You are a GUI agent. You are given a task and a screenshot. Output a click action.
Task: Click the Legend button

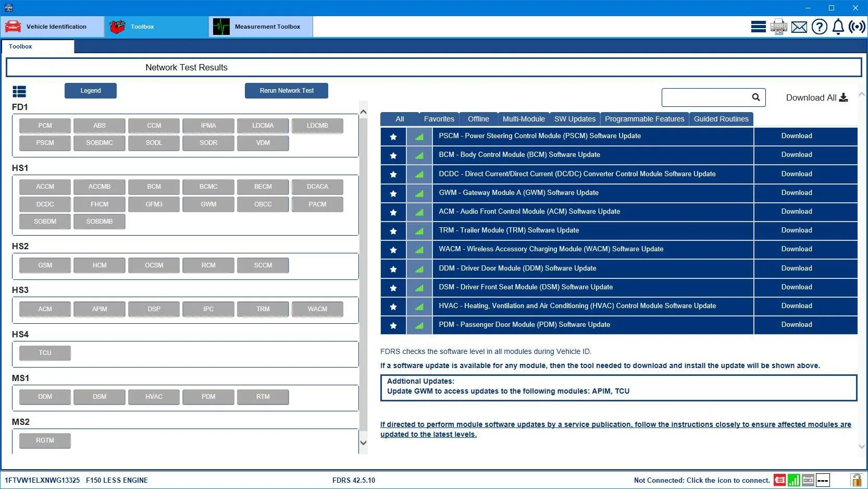pos(91,91)
